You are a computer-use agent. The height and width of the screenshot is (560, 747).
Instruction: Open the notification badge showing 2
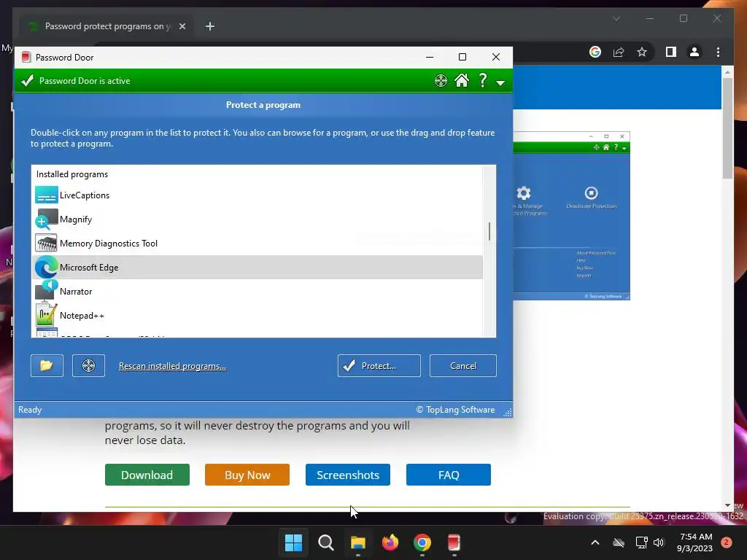(727, 542)
